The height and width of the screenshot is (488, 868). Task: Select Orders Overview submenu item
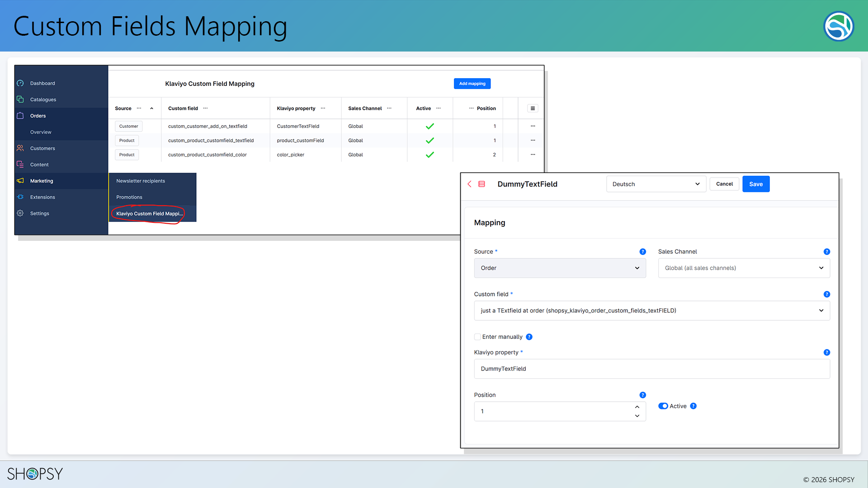41,132
